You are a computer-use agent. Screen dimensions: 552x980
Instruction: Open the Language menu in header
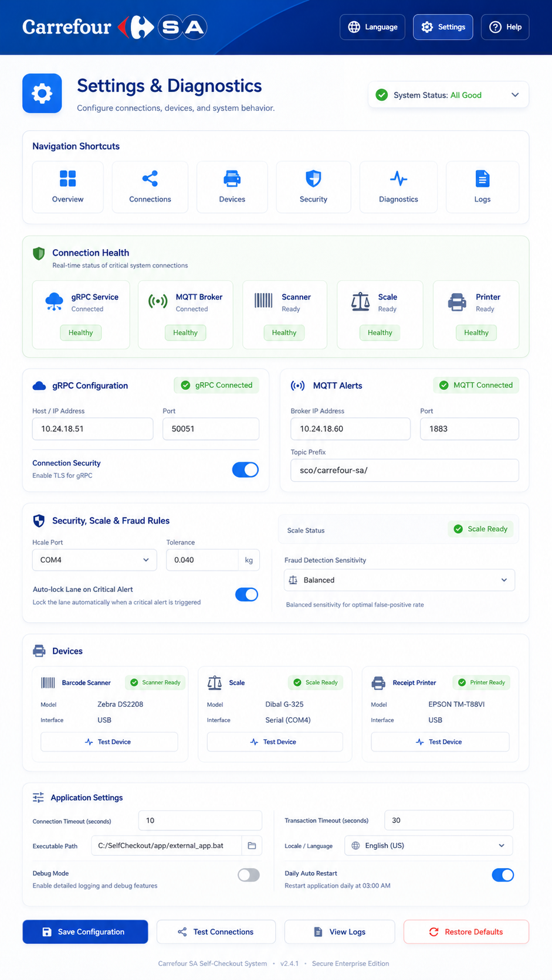click(x=372, y=27)
